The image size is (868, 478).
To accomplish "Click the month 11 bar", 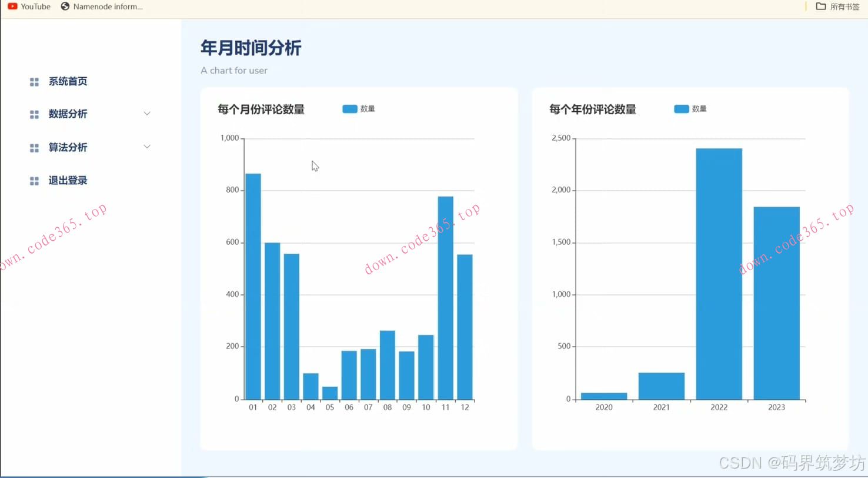I will [x=445, y=298].
